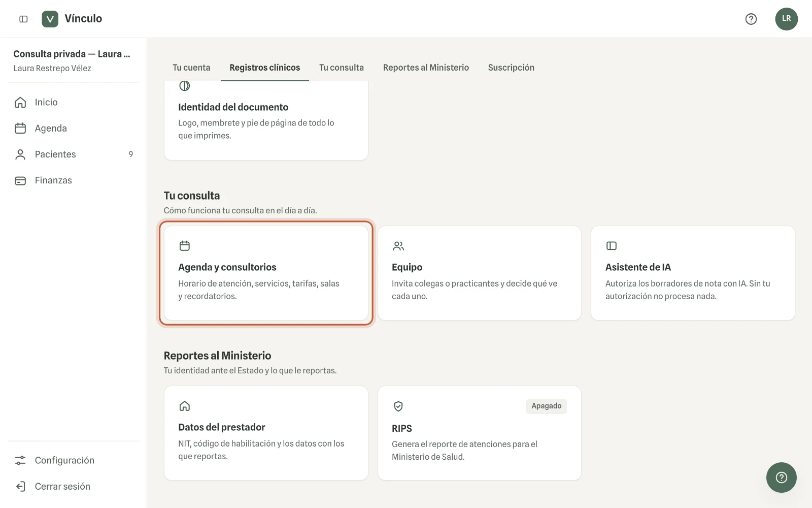Open the Equipo settings card title
This screenshot has width=812, height=508.
407,267
